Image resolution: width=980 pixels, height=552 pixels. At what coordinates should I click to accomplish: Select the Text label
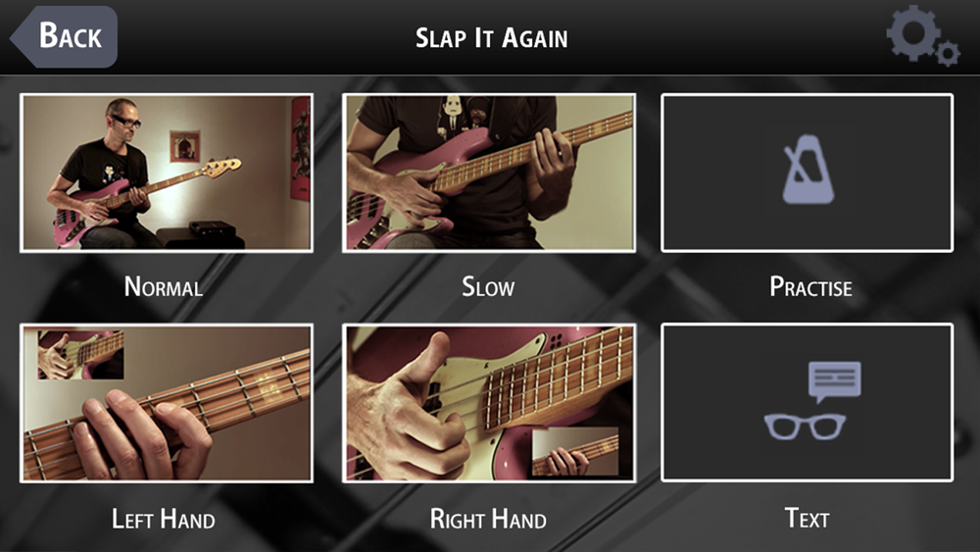click(x=807, y=519)
